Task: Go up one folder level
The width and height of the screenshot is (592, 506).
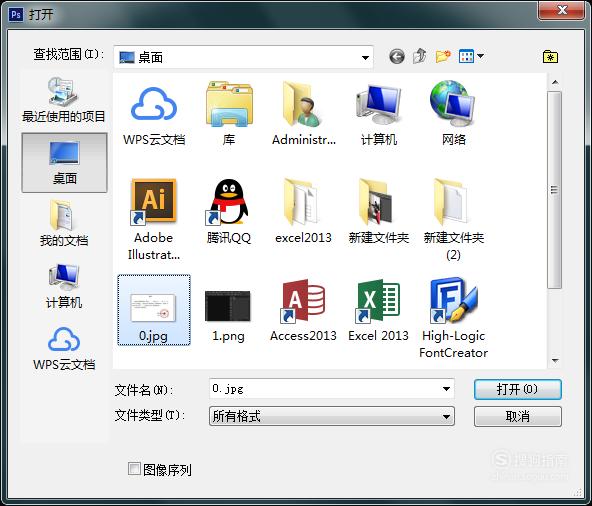Action: point(419,56)
